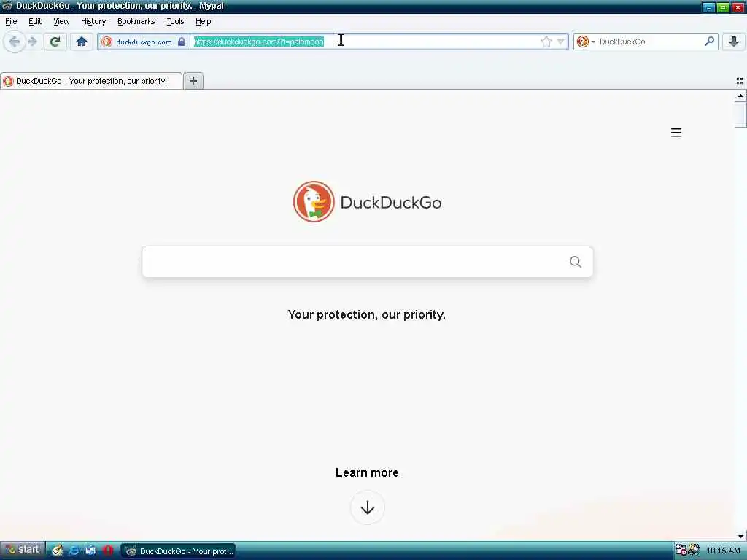Click the 'Your protection, our priority.' tagline
The image size is (747, 560).
(366, 315)
